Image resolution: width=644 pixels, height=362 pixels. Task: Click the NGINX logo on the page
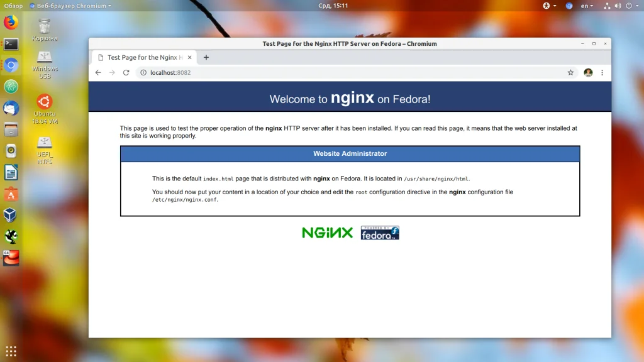point(327,233)
